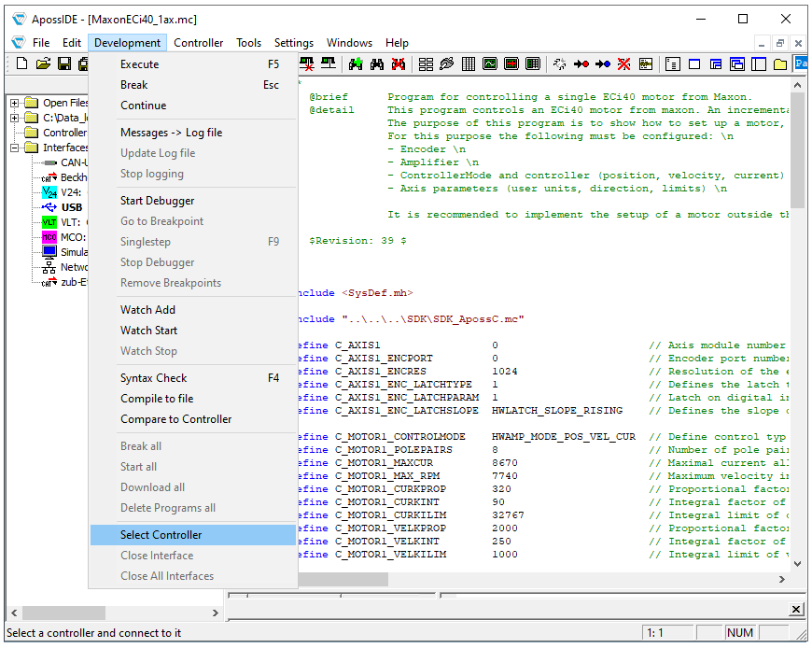This screenshot has width=812, height=648.
Task: Click the vertical scrollbar down arrow in editor
Action: [x=797, y=564]
